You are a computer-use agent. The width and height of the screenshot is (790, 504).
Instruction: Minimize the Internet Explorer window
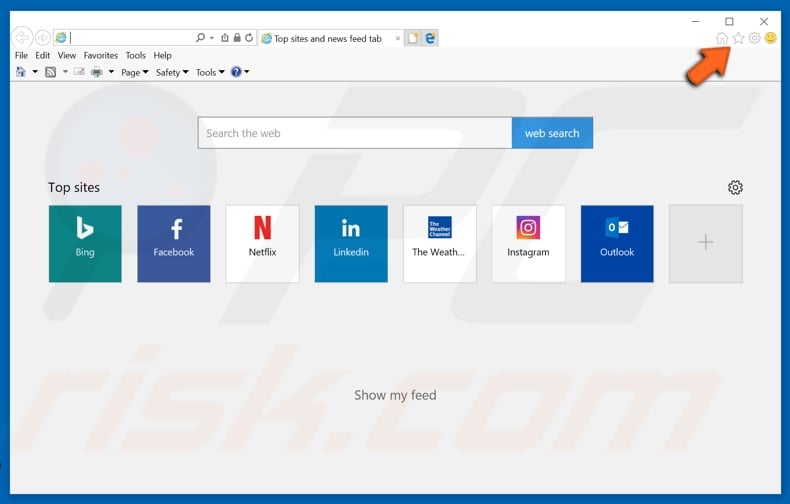point(696,22)
